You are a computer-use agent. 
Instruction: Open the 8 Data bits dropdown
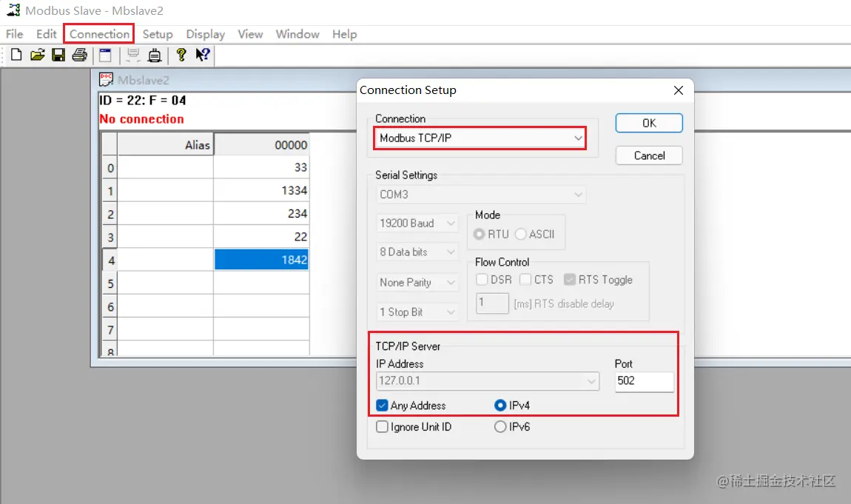[x=417, y=252]
